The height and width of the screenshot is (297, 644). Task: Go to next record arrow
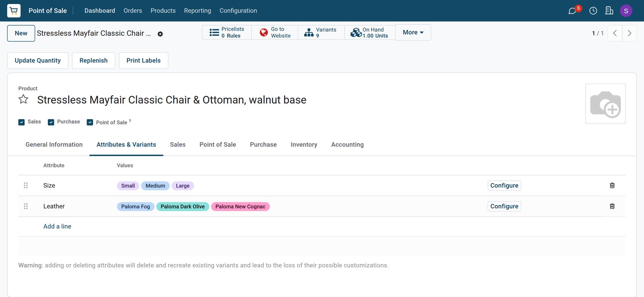coord(630,33)
